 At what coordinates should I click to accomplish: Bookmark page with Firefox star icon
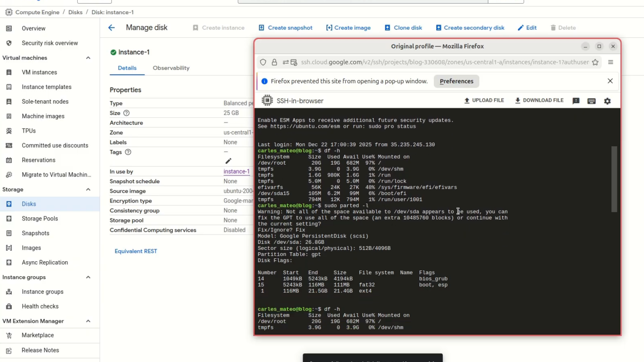(x=595, y=62)
